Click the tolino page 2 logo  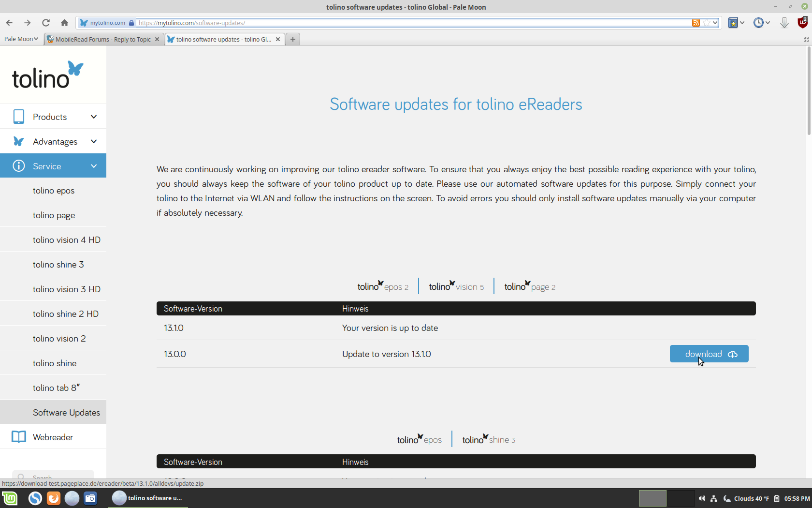click(x=530, y=286)
